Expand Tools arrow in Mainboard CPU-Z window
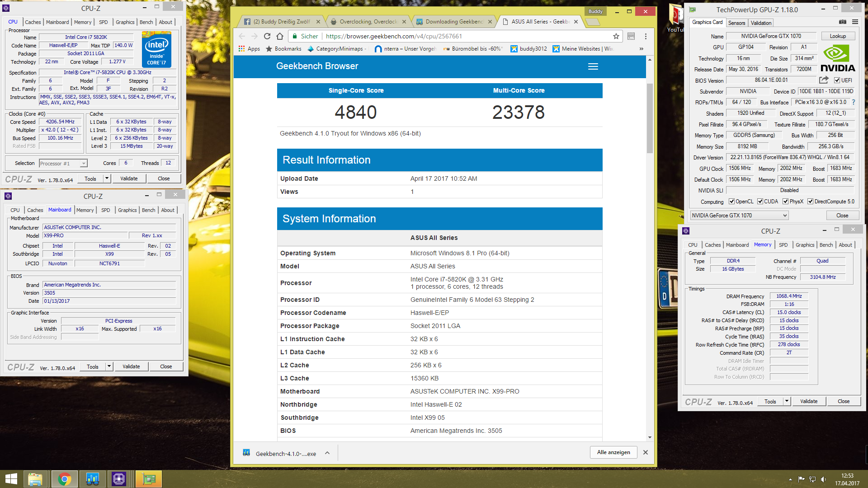868x488 pixels. tap(109, 366)
